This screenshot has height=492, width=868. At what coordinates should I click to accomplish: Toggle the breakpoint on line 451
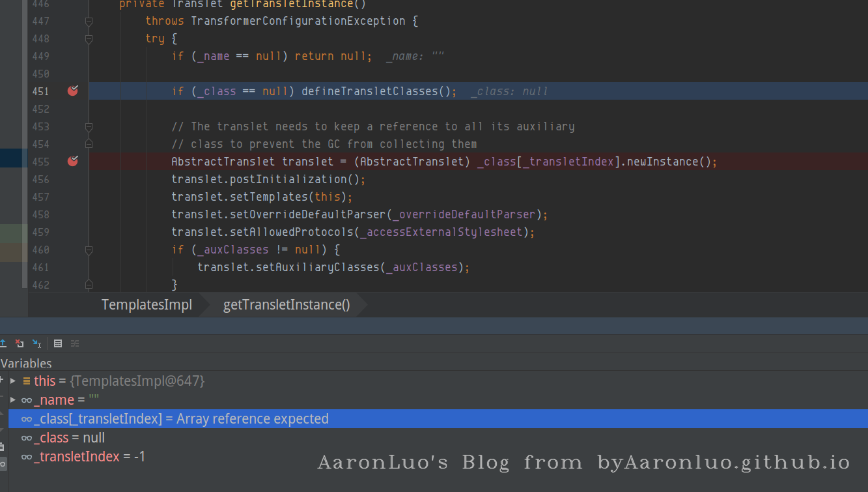point(73,91)
